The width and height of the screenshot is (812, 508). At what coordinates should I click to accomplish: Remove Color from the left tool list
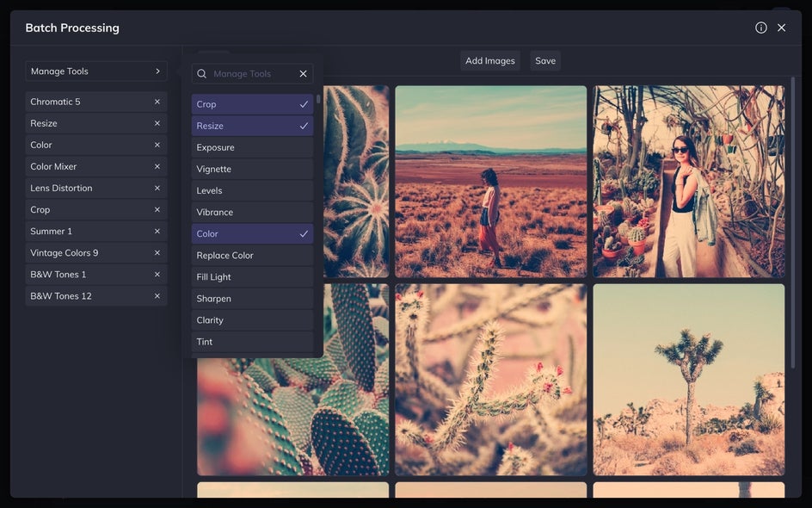click(x=157, y=146)
